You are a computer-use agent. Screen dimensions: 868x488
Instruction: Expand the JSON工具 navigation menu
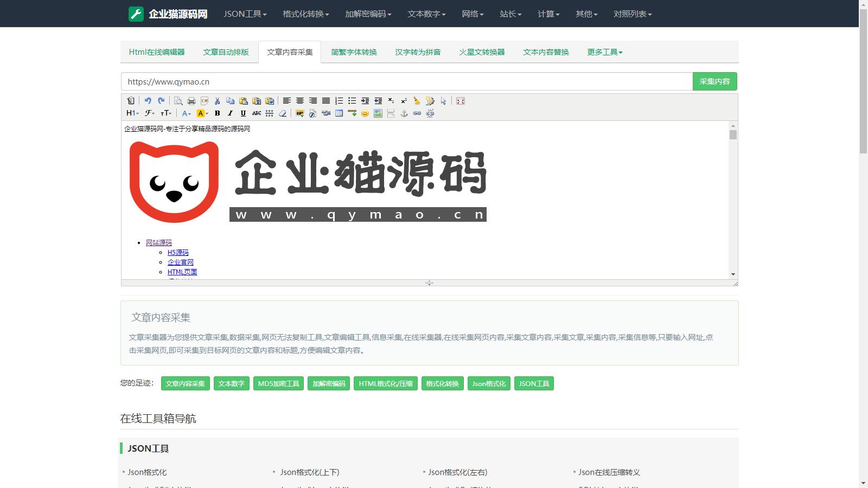(245, 14)
